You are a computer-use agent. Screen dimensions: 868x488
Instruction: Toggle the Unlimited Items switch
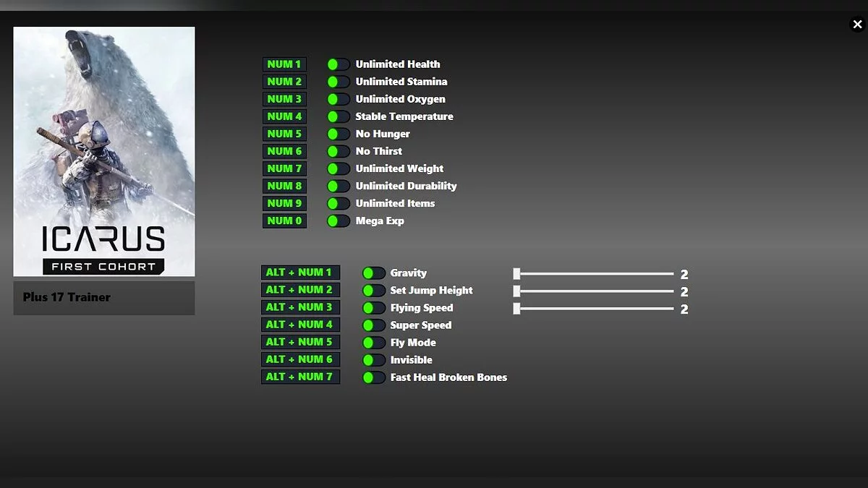click(x=338, y=203)
